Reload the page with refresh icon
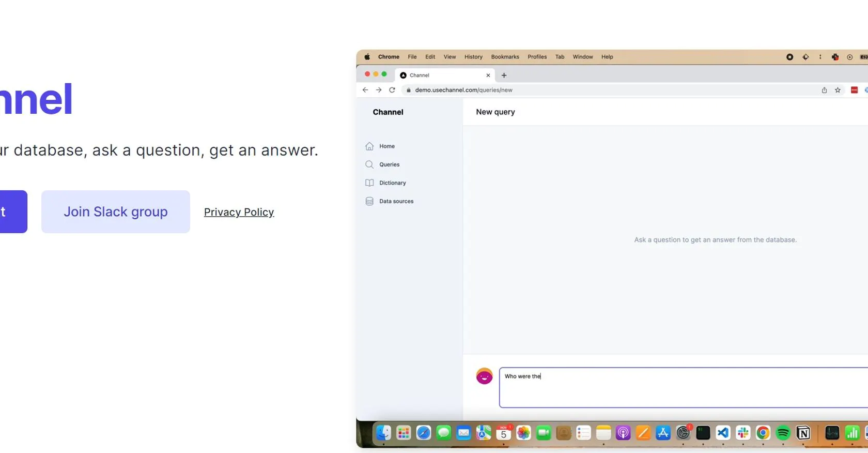The width and height of the screenshot is (868, 453). 392,90
